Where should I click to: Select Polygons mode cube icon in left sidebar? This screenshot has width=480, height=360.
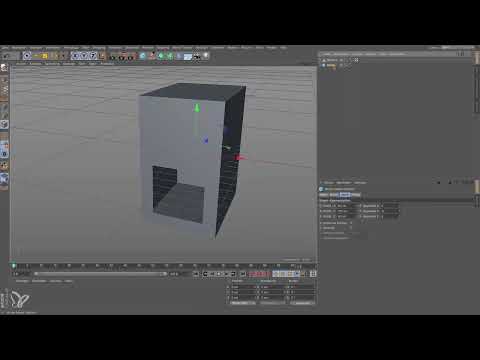click(4, 125)
